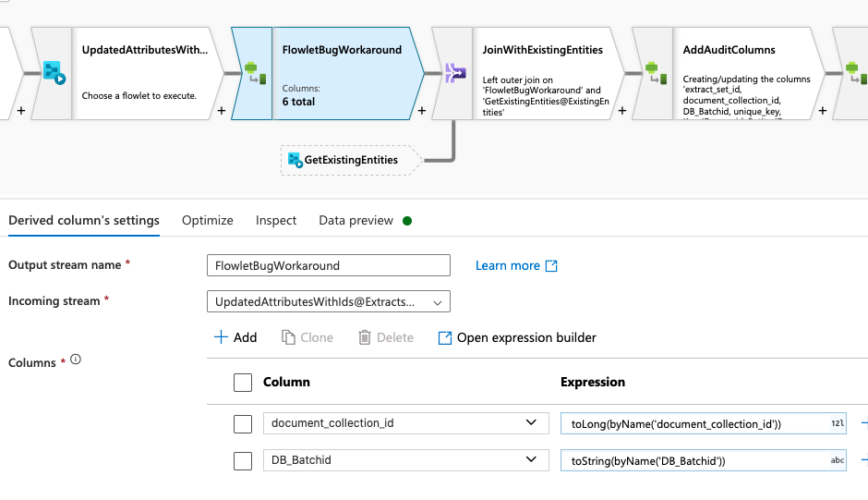Open the Data preview tab
This screenshot has width=868, height=500.
tap(356, 220)
